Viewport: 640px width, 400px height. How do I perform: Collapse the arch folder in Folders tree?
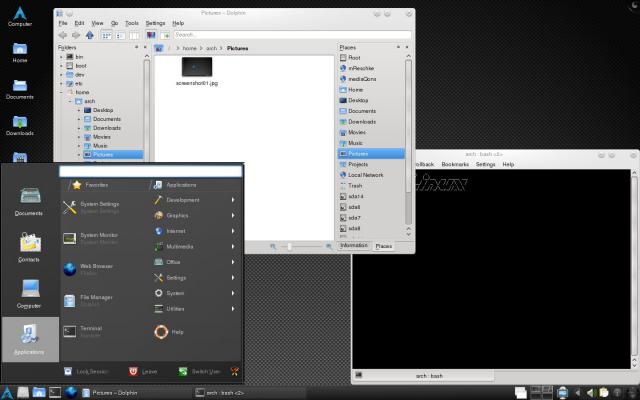pos(70,101)
